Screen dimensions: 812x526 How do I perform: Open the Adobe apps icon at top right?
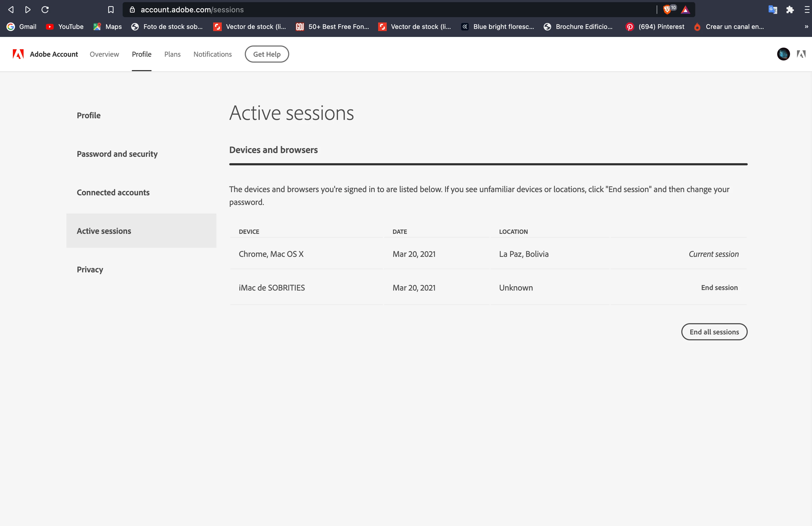pos(801,54)
